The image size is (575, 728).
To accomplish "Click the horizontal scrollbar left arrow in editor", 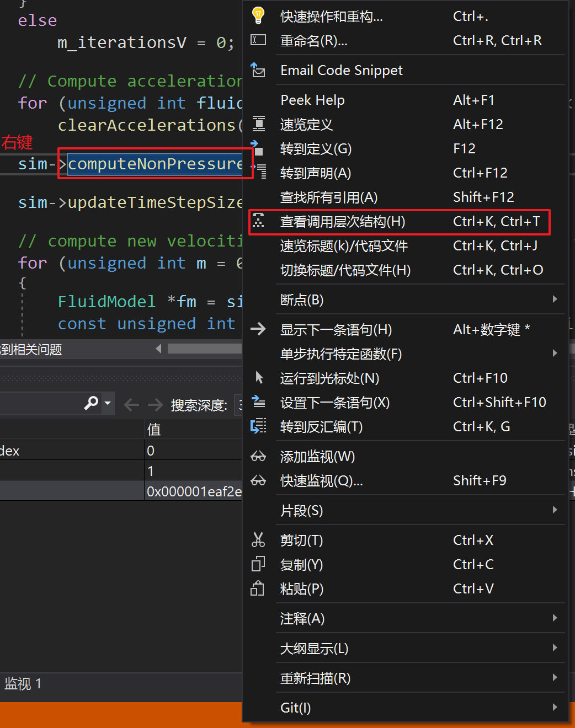I will click(x=159, y=349).
